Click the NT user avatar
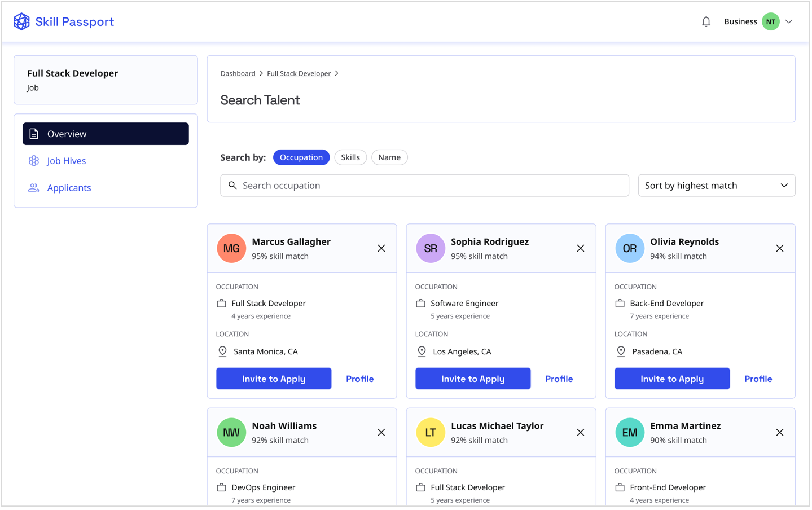The width and height of the screenshot is (812, 510). (770, 21)
